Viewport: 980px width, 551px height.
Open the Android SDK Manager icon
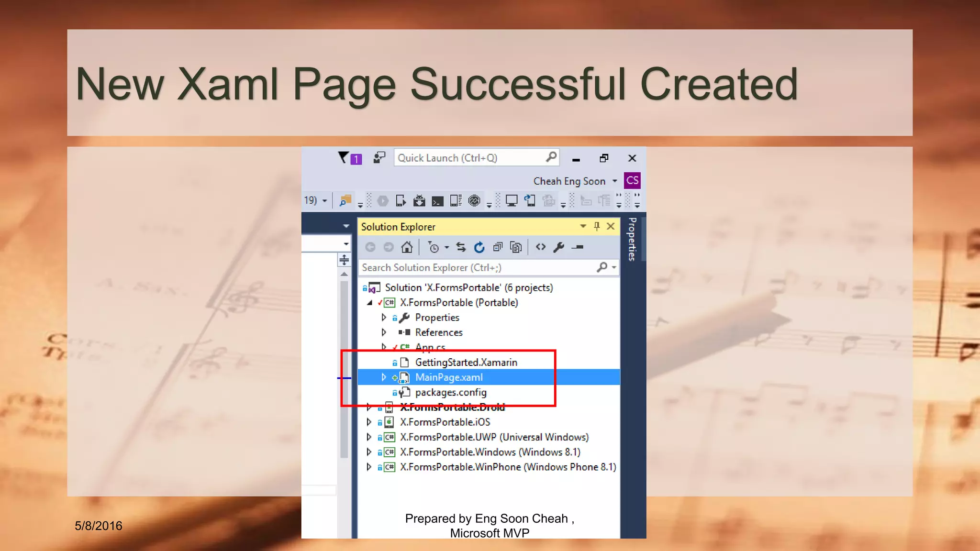click(419, 201)
